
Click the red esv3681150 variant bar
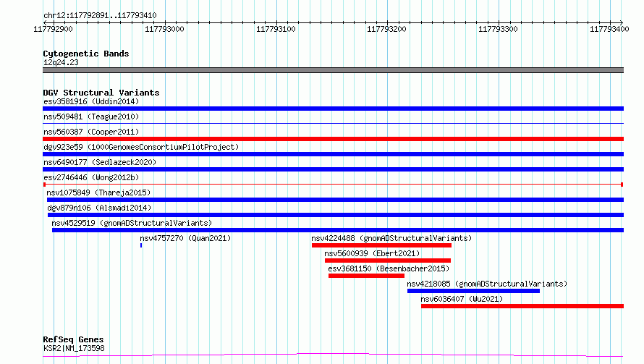tap(366, 276)
